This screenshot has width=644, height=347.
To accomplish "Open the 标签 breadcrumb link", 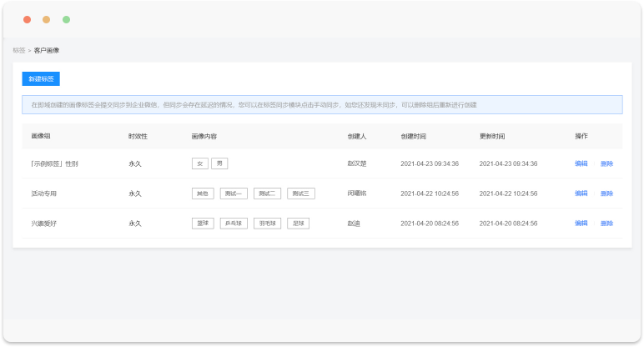I will click(18, 51).
